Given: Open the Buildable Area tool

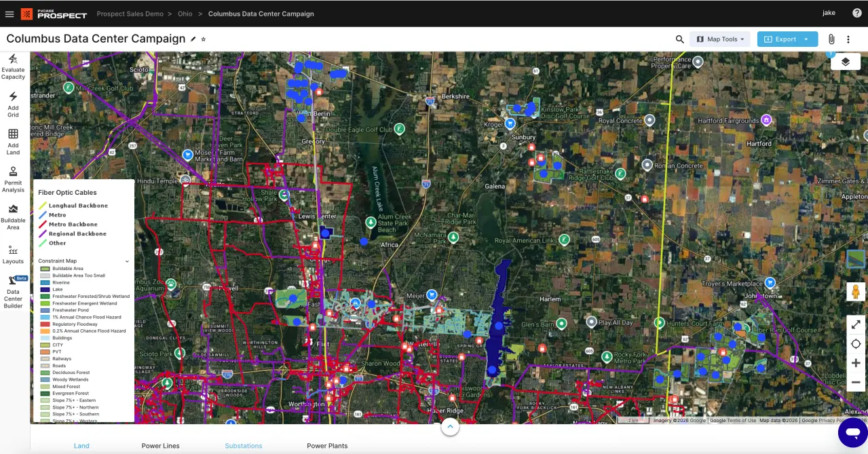Looking at the screenshot, I should (x=13, y=218).
